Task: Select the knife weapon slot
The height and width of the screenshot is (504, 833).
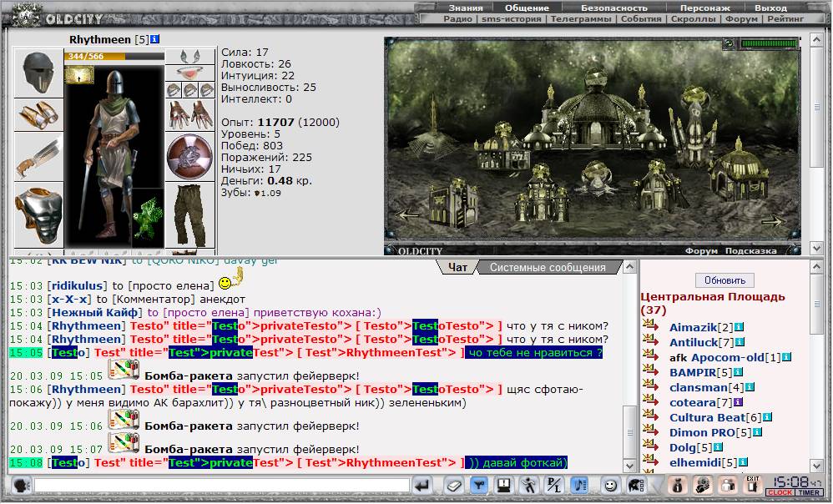Action: (x=38, y=157)
